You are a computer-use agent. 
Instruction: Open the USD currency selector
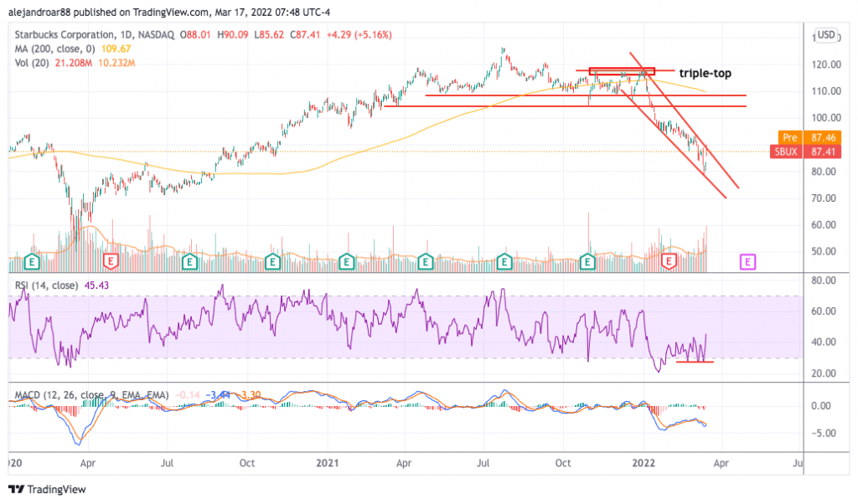pyautogui.click(x=826, y=35)
